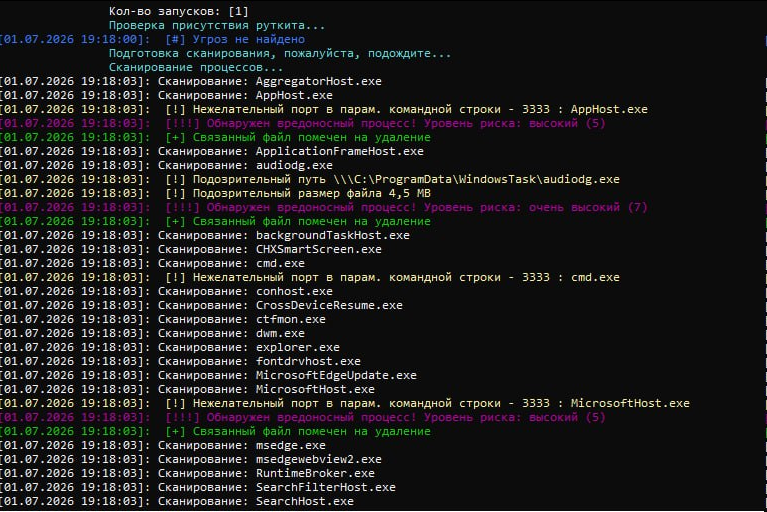
Task: Click 'Подозрительный размер файла 4,5 MB' warning
Action: tap(216, 193)
